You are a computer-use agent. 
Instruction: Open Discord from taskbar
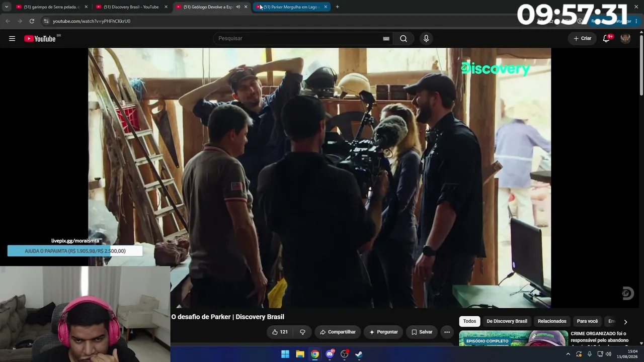coord(330,354)
